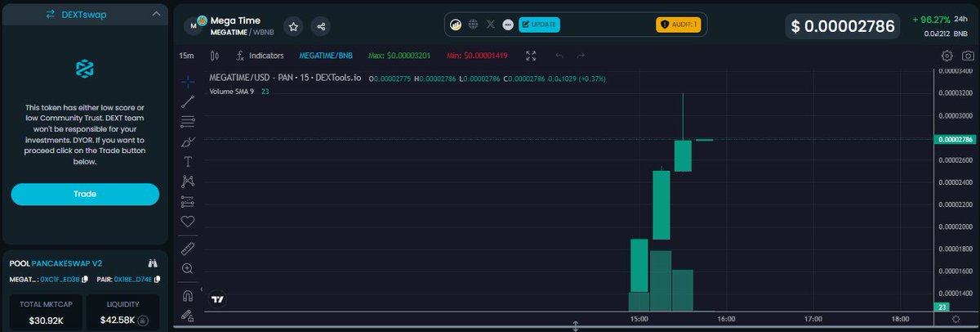Select the ruler measure tool

(x=188, y=247)
